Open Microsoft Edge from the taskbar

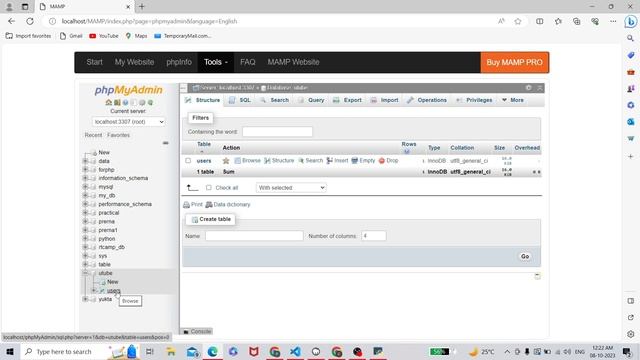[212, 351]
